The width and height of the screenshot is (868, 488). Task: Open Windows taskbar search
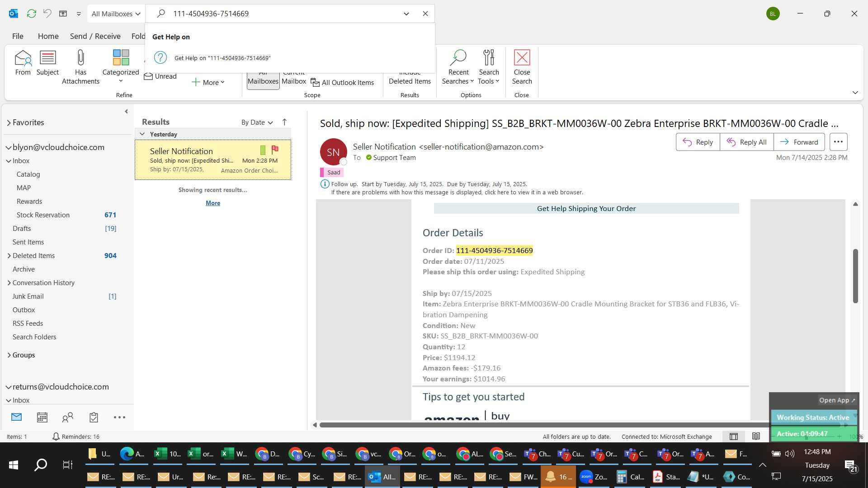tap(41, 465)
